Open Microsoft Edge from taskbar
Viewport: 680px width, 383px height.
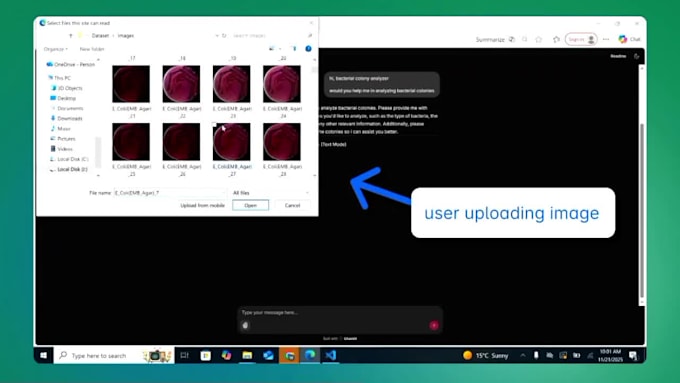coord(310,355)
